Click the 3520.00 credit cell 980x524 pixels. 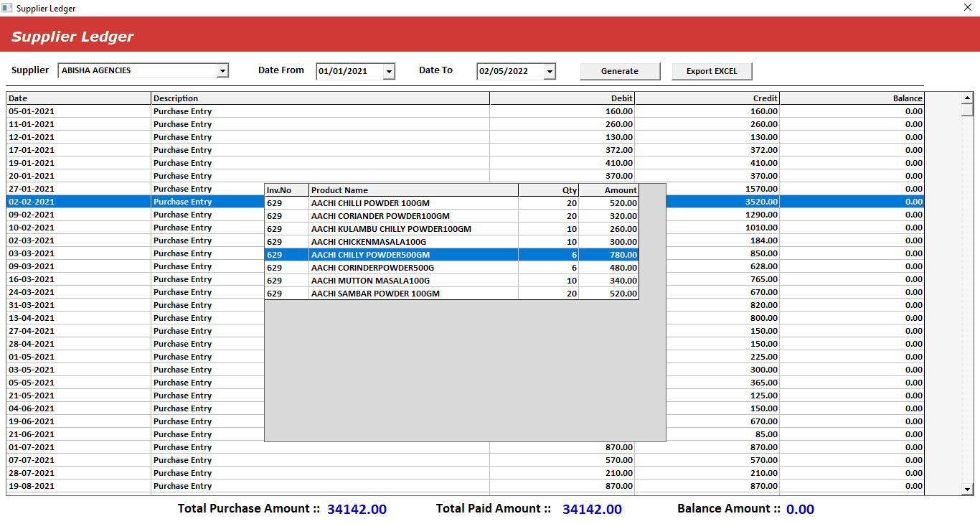tap(722, 202)
